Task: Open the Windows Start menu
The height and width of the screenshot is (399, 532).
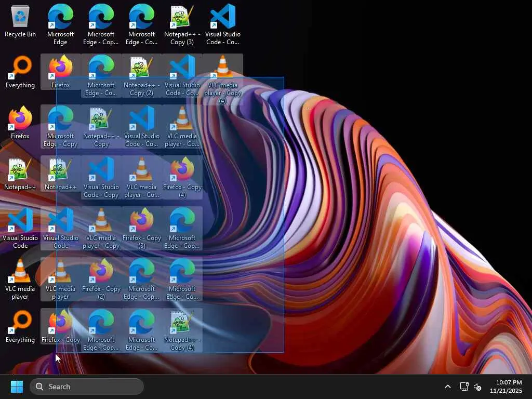Action: (x=17, y=387)
